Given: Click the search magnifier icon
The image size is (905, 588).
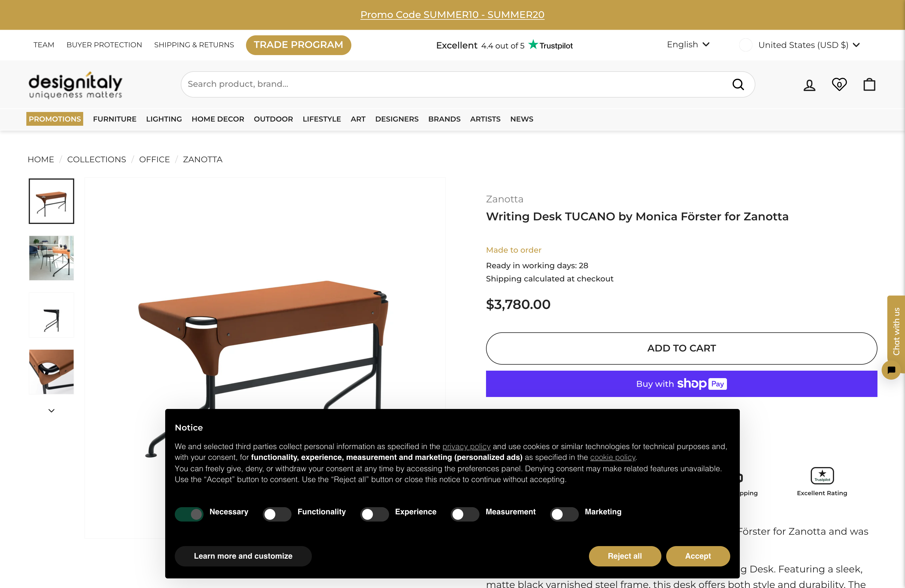Looking at the screenshot, I should (x=738, y=84).
